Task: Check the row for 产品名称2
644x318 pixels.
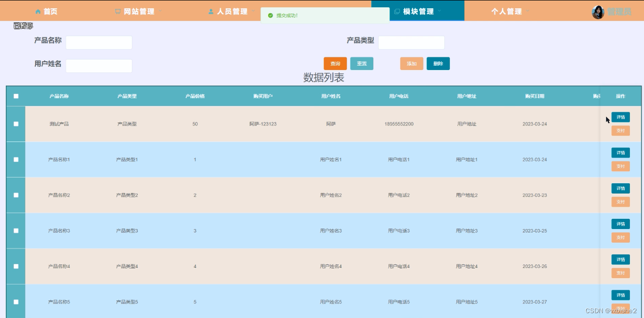Action: click(x=16, y=195)
